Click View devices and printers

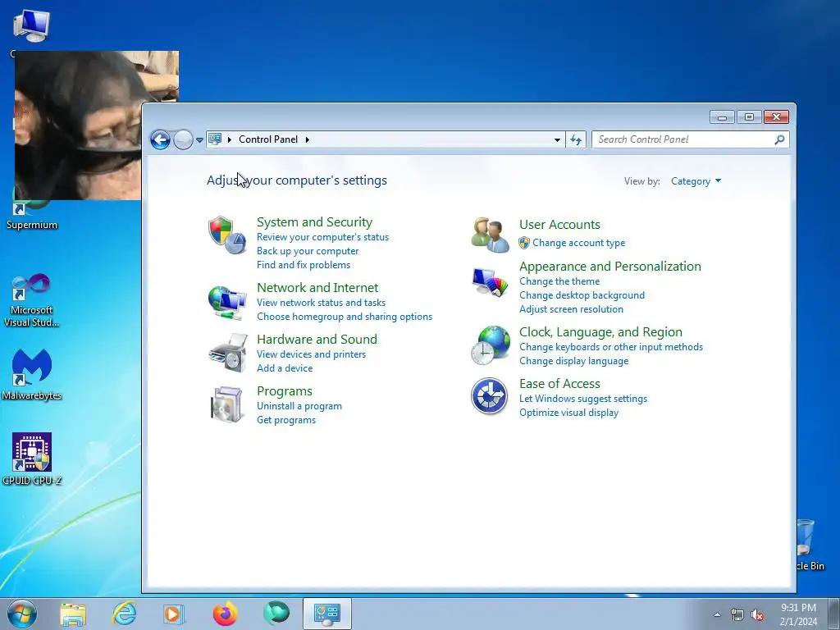[x=311, y=354]
